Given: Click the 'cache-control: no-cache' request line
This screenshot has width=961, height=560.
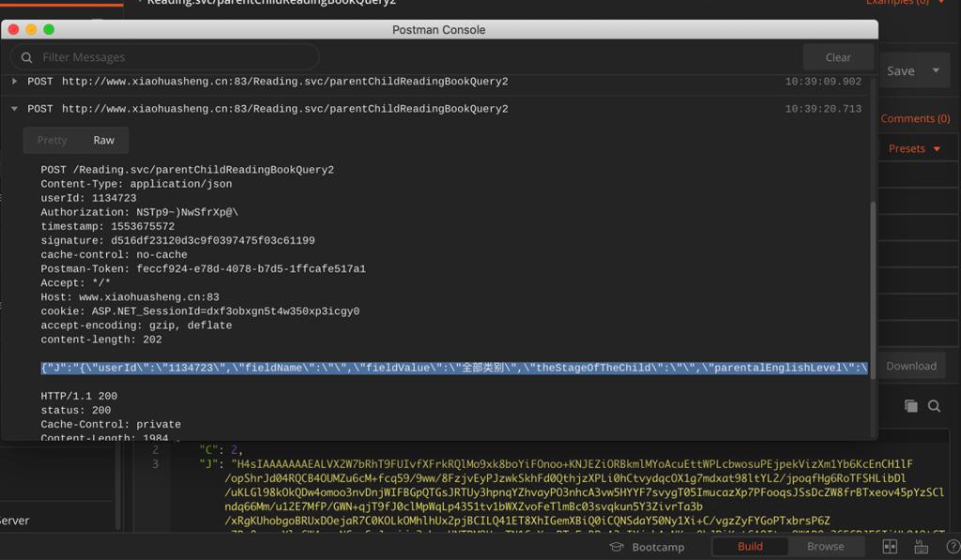Looking at the screenshot, I should tap(114, 254).
